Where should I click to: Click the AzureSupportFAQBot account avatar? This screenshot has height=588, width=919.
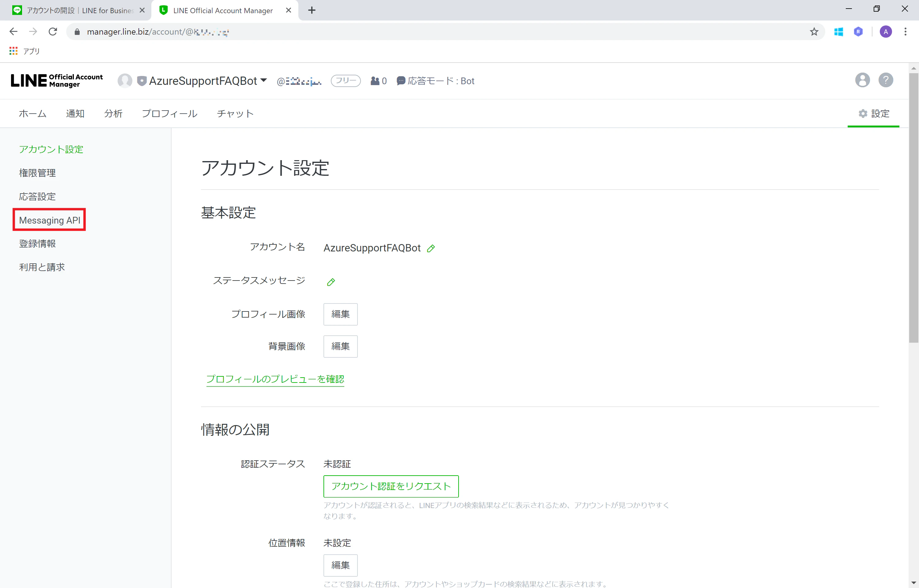tap(124, 81)
